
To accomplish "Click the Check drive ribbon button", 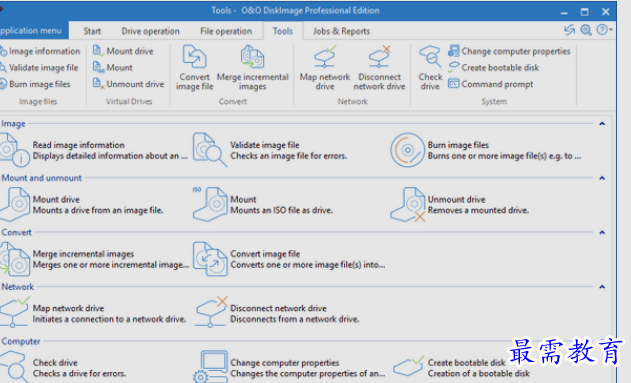I will coord(430,68).
